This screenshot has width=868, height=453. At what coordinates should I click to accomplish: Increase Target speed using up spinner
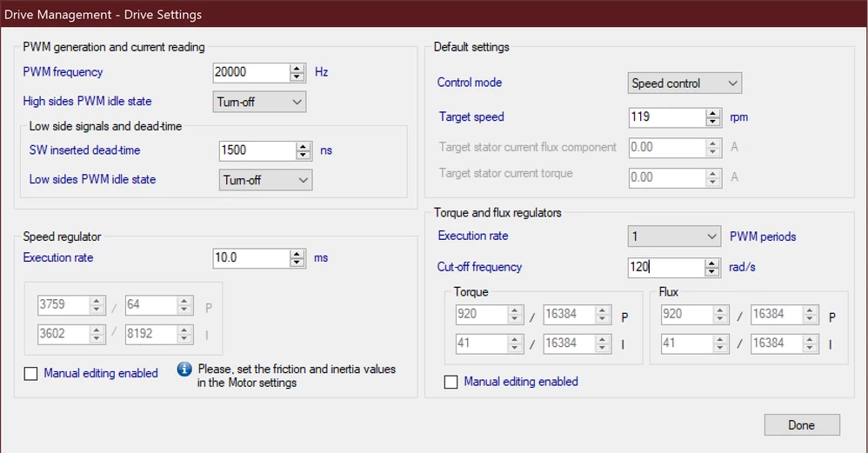(713, 113)
